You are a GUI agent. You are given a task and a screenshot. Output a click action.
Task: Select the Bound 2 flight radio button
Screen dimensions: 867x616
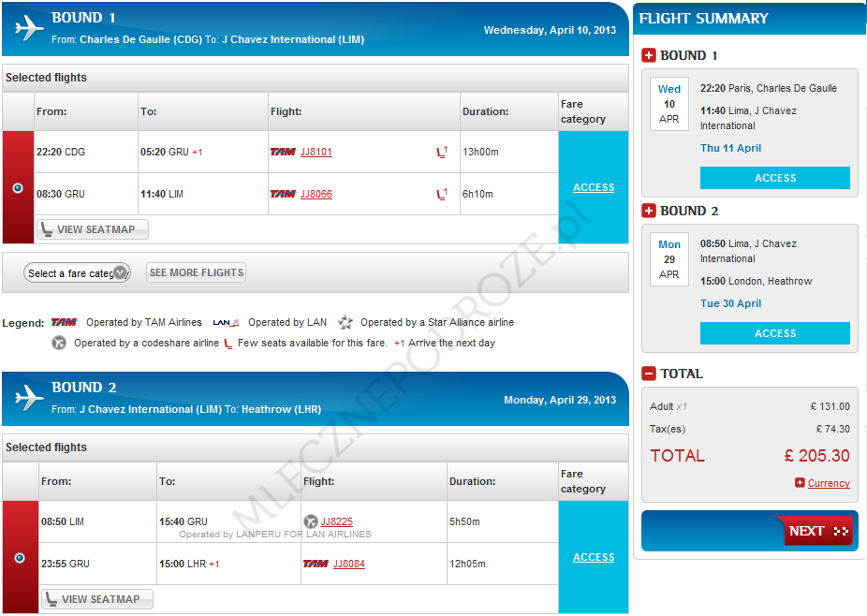pos(20,558)
